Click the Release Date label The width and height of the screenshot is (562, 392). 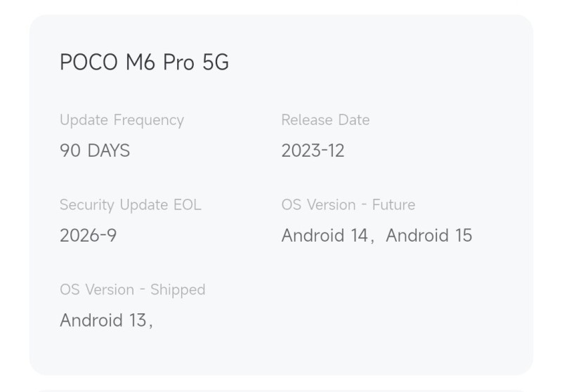pyautogui.click(x=325, y=119)
